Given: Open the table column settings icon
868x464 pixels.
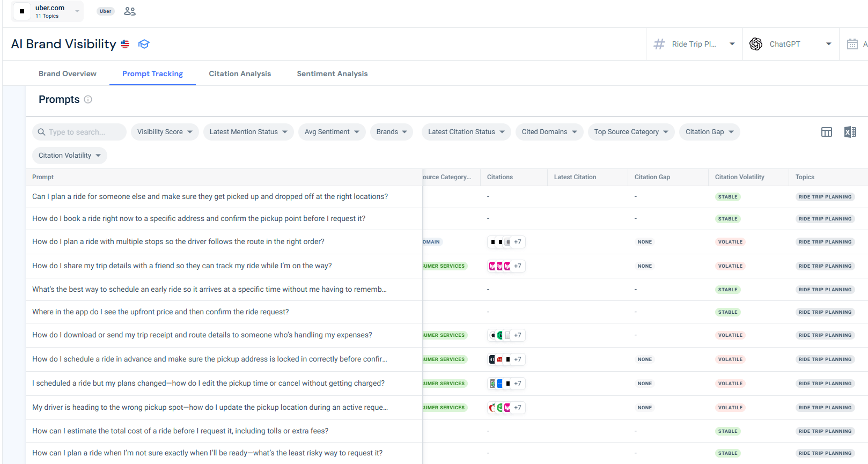Looking at the screenshot, I should point(827,132).
